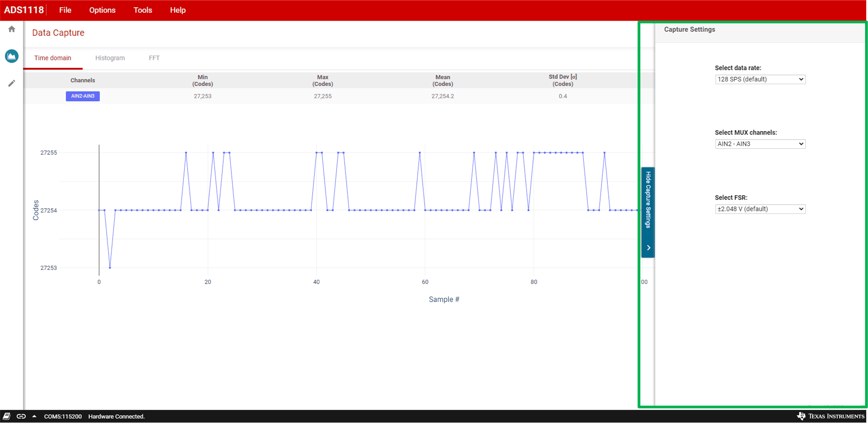
Task: Open the Help menu
Action: 178,10
